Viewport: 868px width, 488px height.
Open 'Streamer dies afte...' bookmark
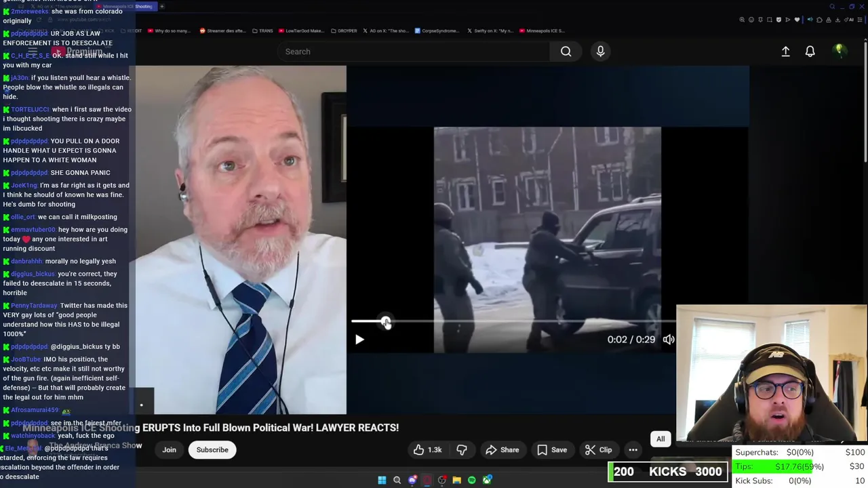point(222,30)
